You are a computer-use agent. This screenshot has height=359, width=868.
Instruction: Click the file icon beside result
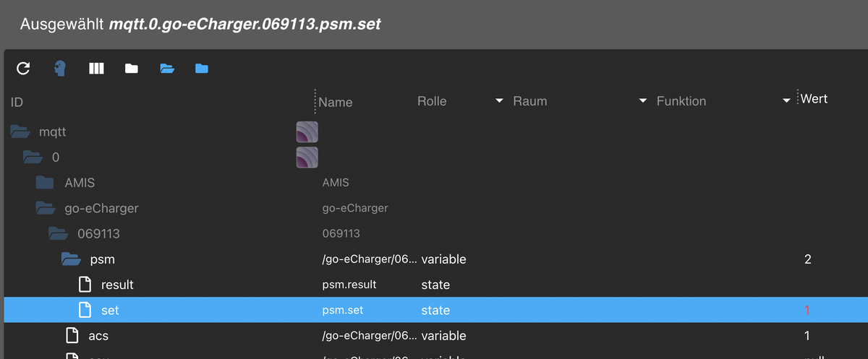coord(85,285)
